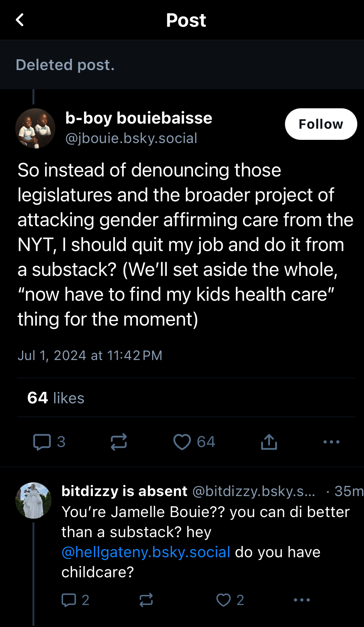Screen dimensions: 364x627
Task: View b-boy bouiebaisse's profile picture
Action: 35,128
